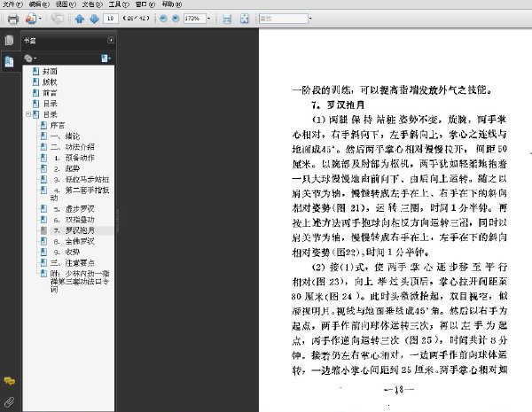532x412 pixels.
Task: Click the fit one full page icon
Action: coord(245,19)
